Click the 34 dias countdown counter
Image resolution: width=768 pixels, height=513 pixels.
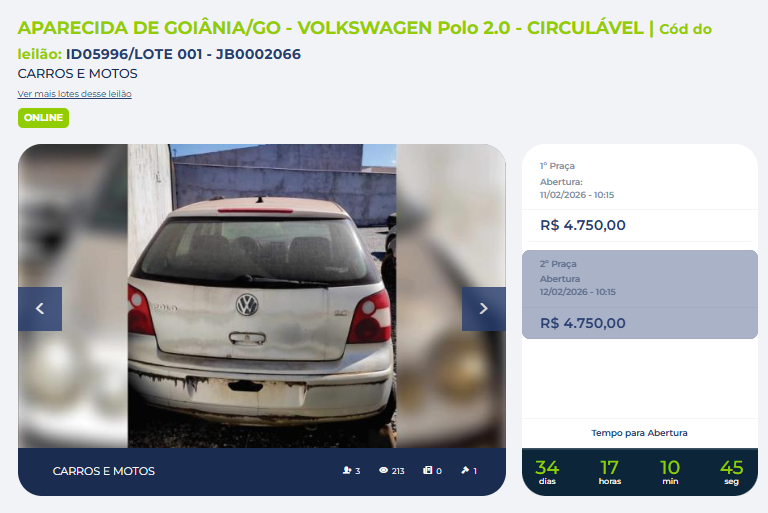pos(547,472)
